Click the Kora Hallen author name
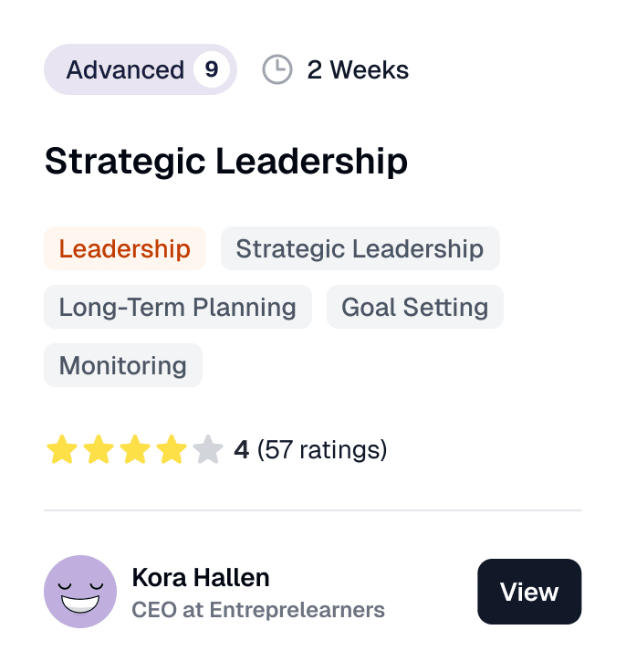The width and height of the screenshot is (626, 672). [x=201, y=578]
